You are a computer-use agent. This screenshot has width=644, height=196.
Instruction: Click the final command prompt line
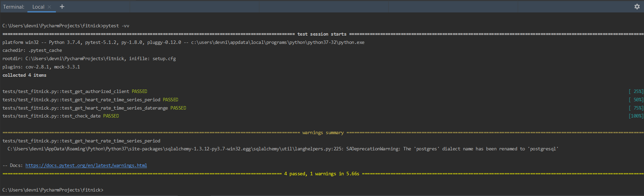click(x=53, y=190)
